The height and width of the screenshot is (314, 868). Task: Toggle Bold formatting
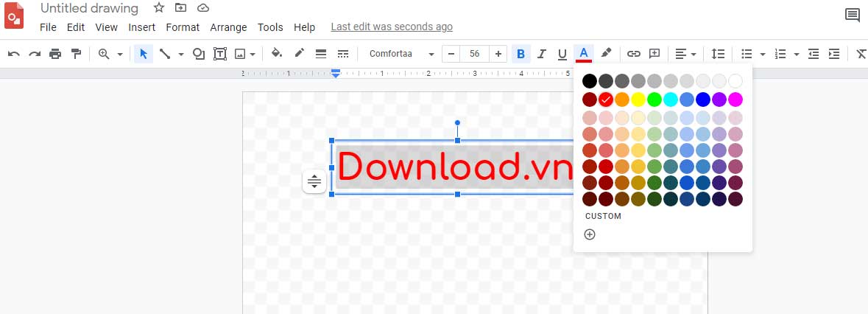click(521, 54)
